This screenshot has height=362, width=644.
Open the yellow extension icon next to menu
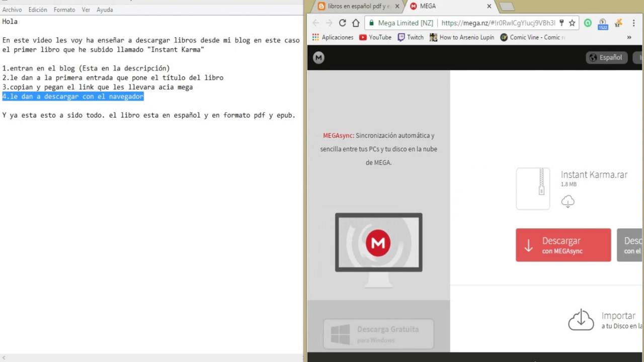619,23
